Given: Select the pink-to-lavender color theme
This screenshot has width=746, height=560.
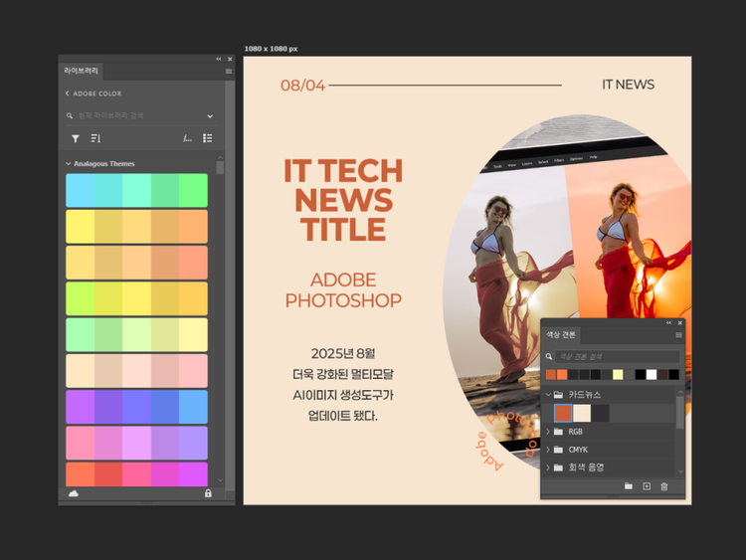Looking at the screenshot, I should click(136, 443).
